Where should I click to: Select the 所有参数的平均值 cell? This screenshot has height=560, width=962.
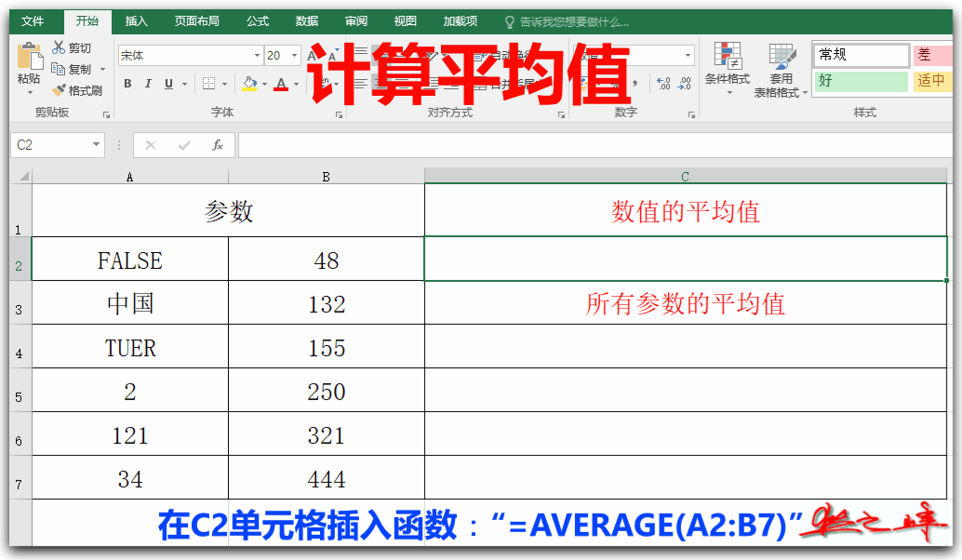686,303
